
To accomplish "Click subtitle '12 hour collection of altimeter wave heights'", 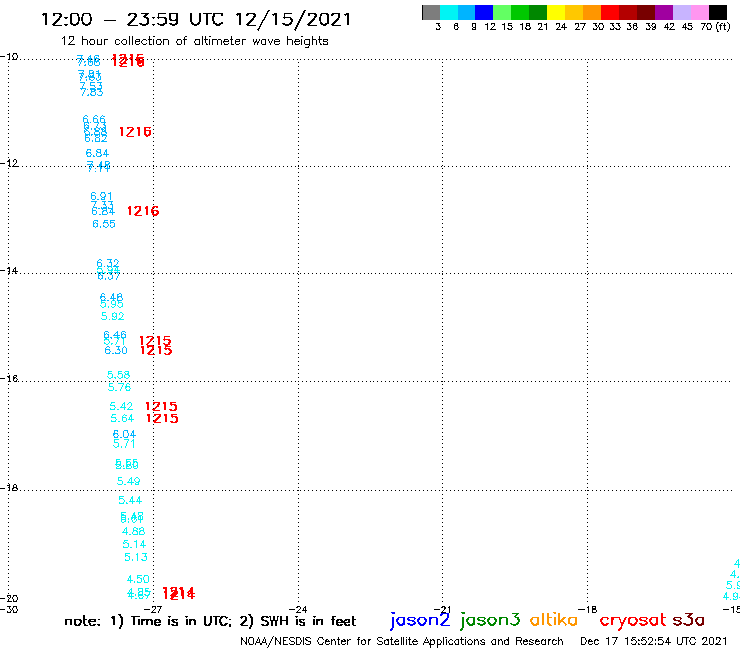I will (194, 41).
